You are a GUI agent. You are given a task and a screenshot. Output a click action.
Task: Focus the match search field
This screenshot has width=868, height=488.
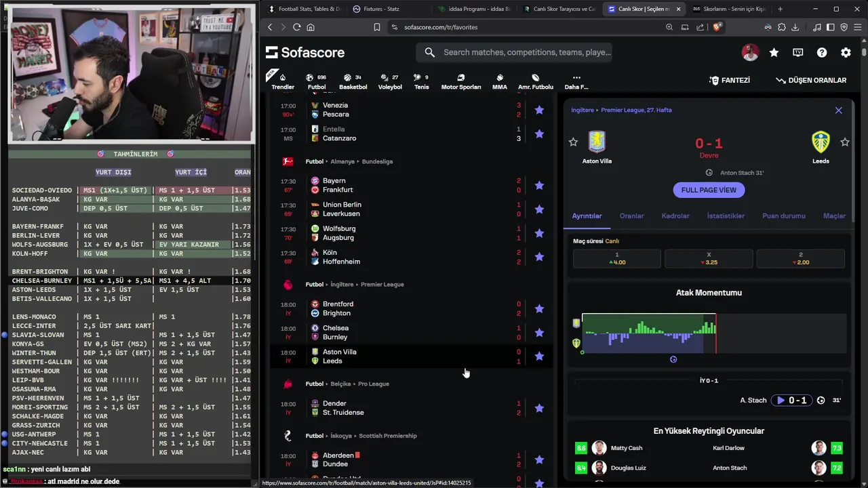click(515, 52)
